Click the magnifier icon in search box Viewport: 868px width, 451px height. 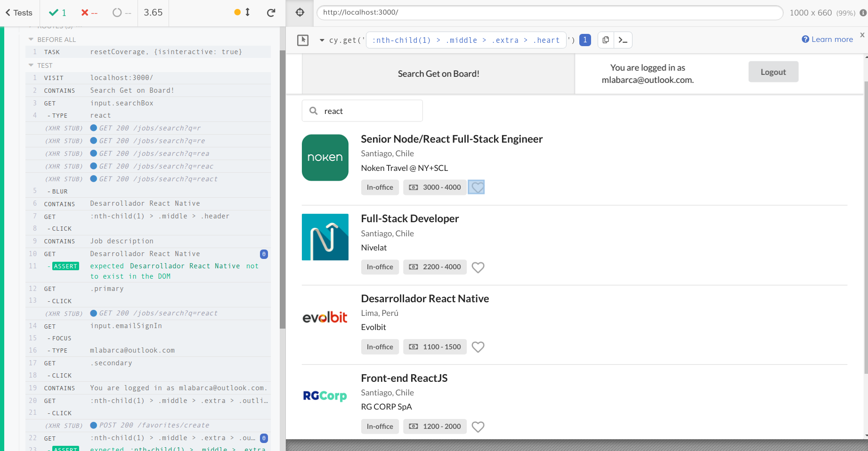pos(313,111)
